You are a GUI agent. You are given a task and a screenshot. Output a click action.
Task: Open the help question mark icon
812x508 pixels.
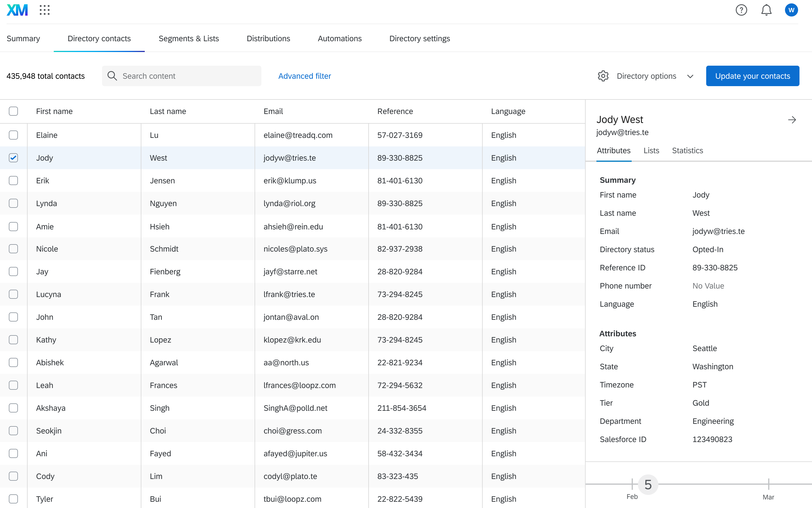point(741,10)
